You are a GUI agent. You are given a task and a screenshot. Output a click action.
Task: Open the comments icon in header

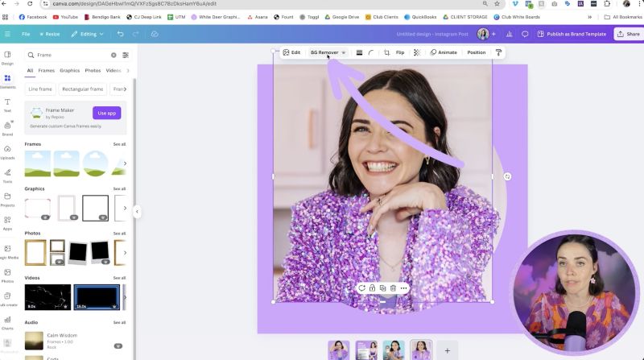[x=525, y=34]
